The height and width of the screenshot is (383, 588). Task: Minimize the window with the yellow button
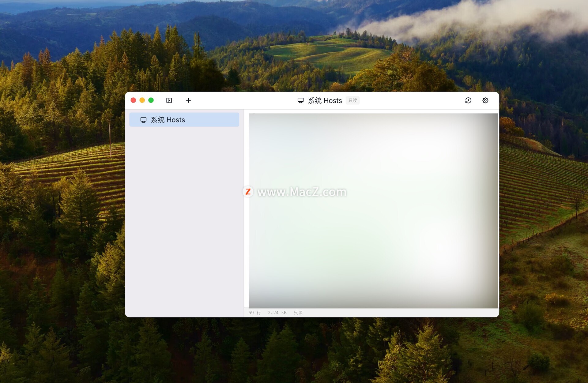click(142, 100)
